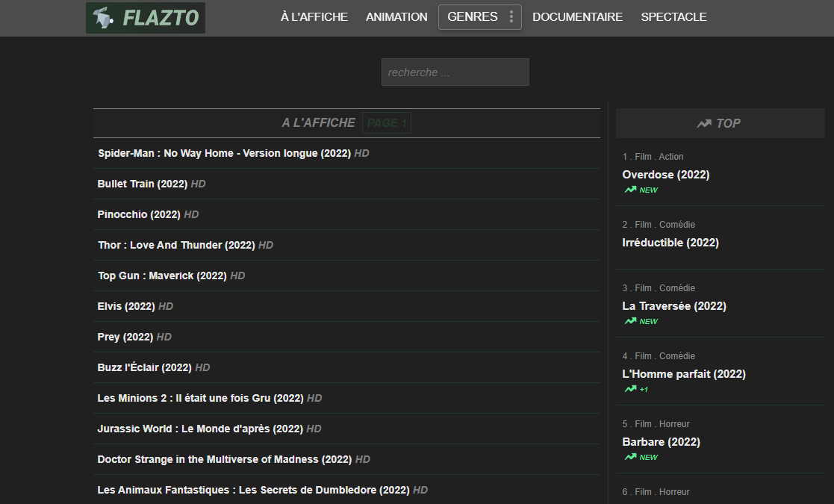Open La Traversée (2022) in TOP list
This screenshot has width=834, height=504.
[x=674, y=306]
